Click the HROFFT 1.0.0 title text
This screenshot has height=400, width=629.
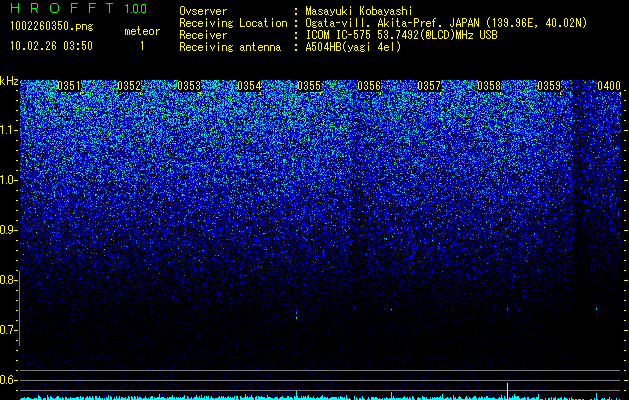(x=78, y=8)
